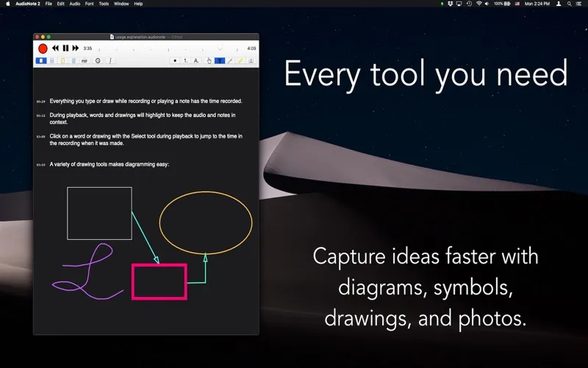The image size is (588, 368).
Task: Click the Time Machine menu bar icon
Action: coord(469,4)
